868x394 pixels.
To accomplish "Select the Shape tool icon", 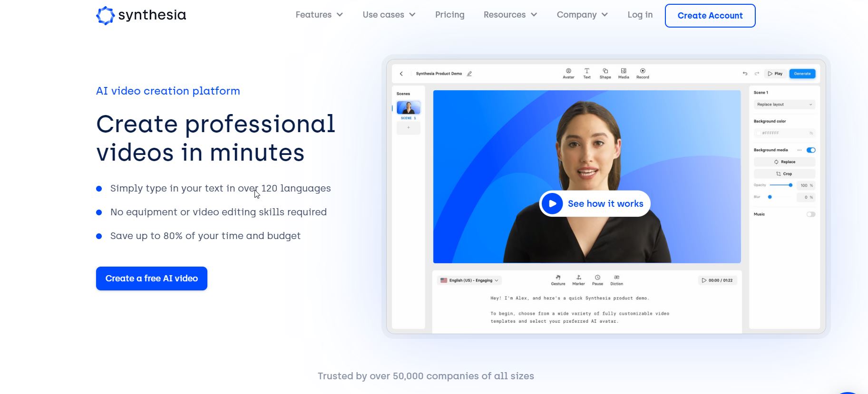I will tap(605, 71).
